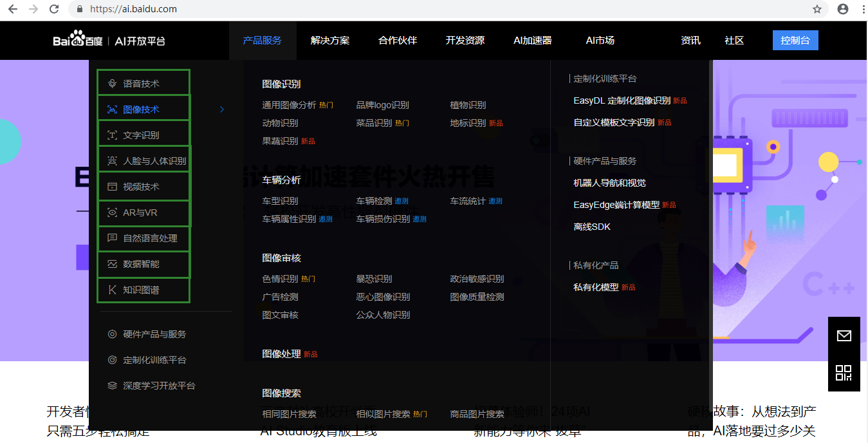Open 暴恐识别 link
868x443 pixels.
374,279
